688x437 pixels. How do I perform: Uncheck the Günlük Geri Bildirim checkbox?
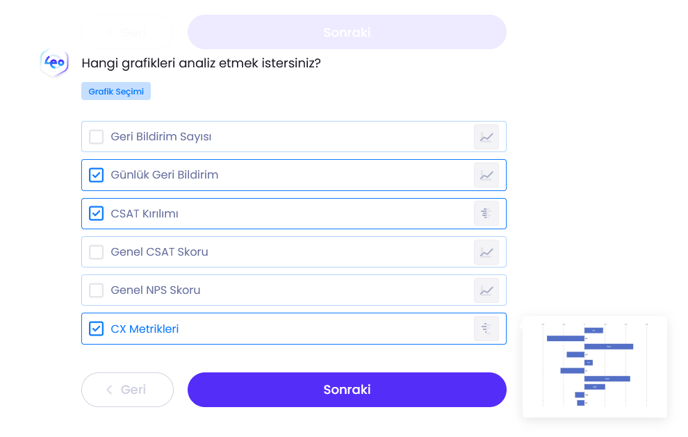(x=96, y=175)
